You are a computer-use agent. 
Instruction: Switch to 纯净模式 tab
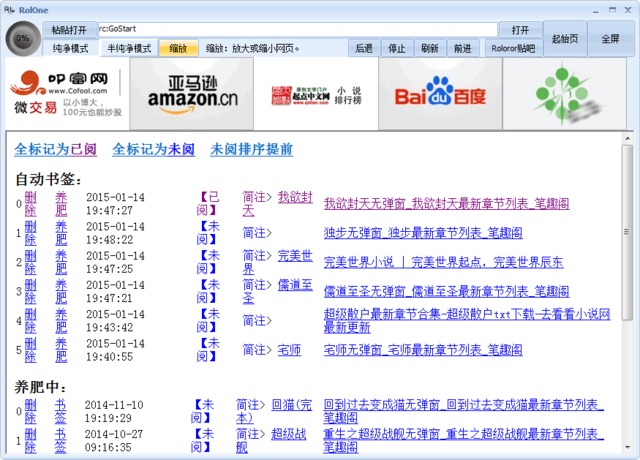pyautogui.click(x=70, y=48)
